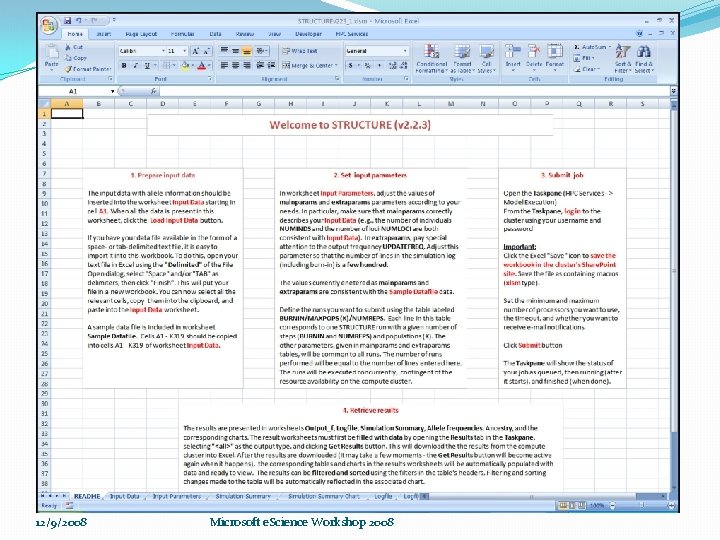Open the Page Layout ribbon tab
Screen dimensions: 720x540
(x=141, y=34)
